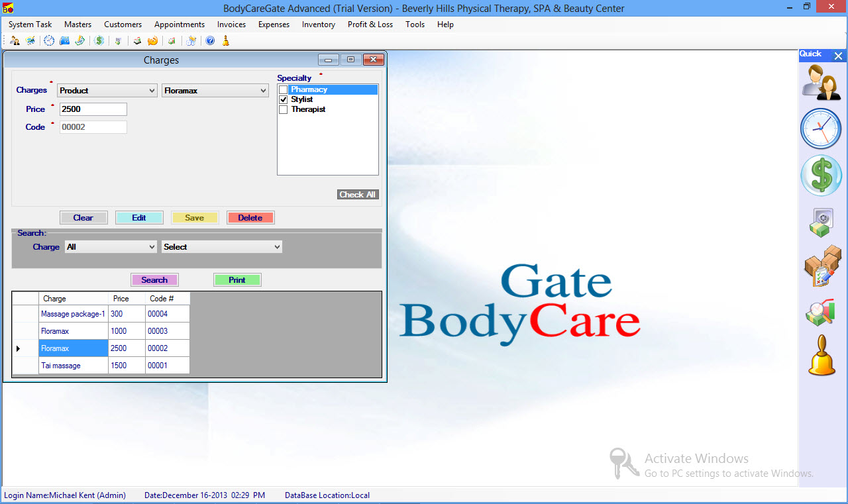Close the Quick side panel
The height and width of the screenshot is (504, 848).
(838, 56)
